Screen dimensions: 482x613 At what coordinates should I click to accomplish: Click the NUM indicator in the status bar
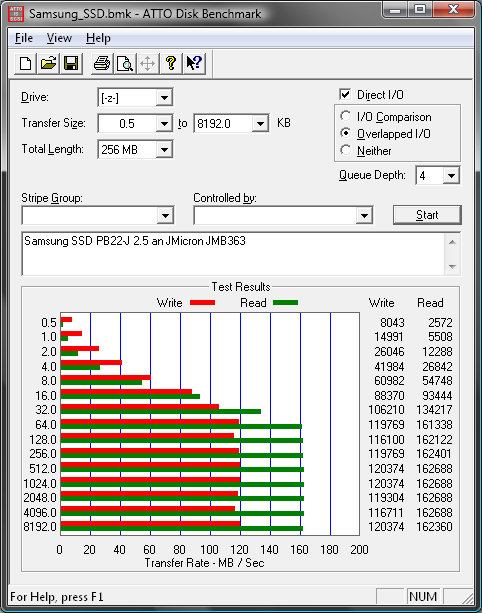point(423,597)
